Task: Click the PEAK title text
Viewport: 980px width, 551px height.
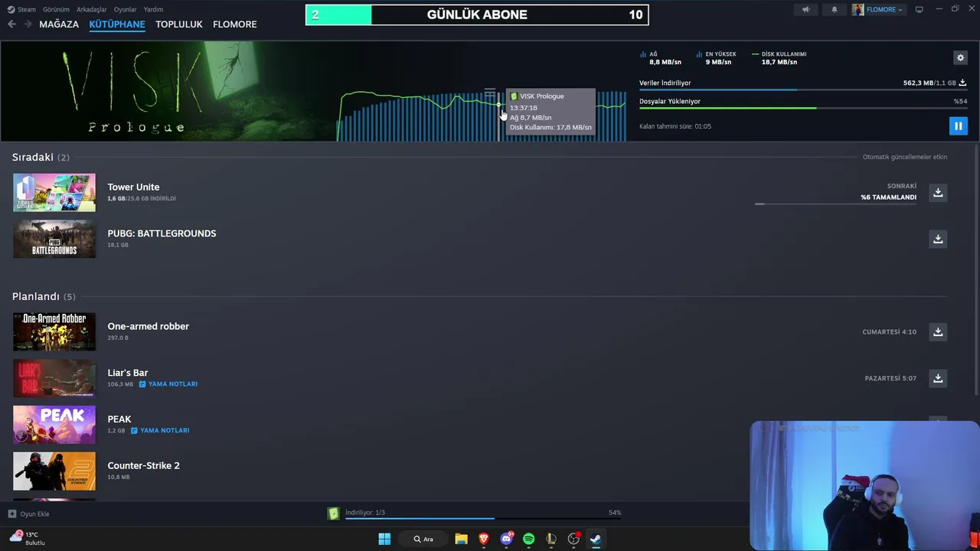Action: [119, 419]
